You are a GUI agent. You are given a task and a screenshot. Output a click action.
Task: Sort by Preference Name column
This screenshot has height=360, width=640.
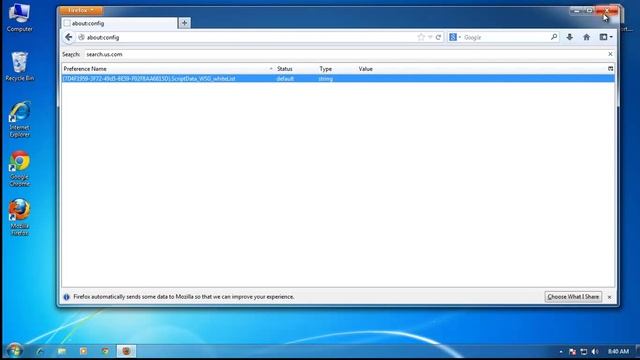[x=168, y=69]
